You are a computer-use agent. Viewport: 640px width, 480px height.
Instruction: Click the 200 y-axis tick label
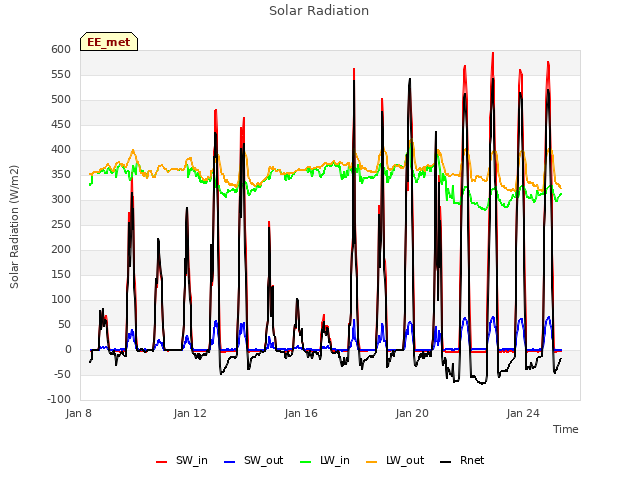[x=61, y=250]
